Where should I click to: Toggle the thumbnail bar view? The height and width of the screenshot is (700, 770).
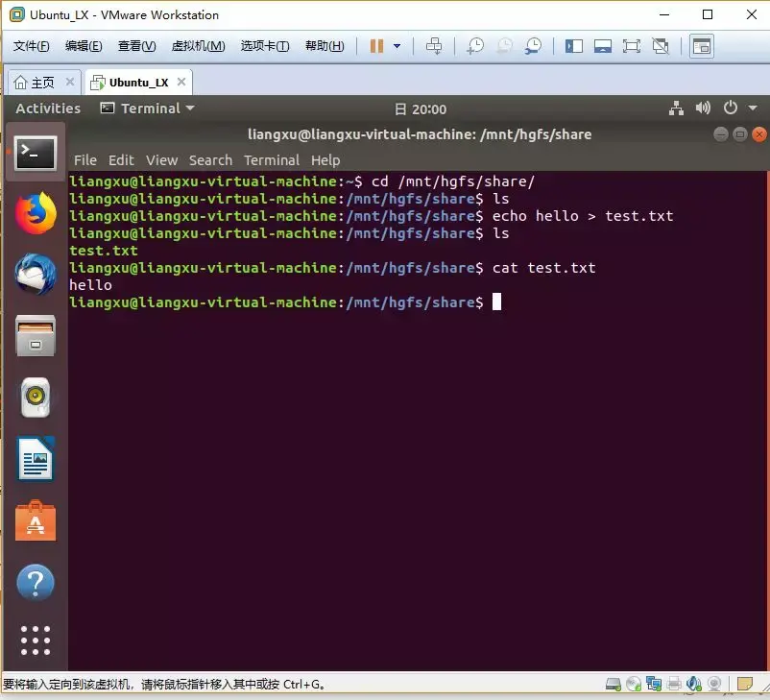[603, 46]
